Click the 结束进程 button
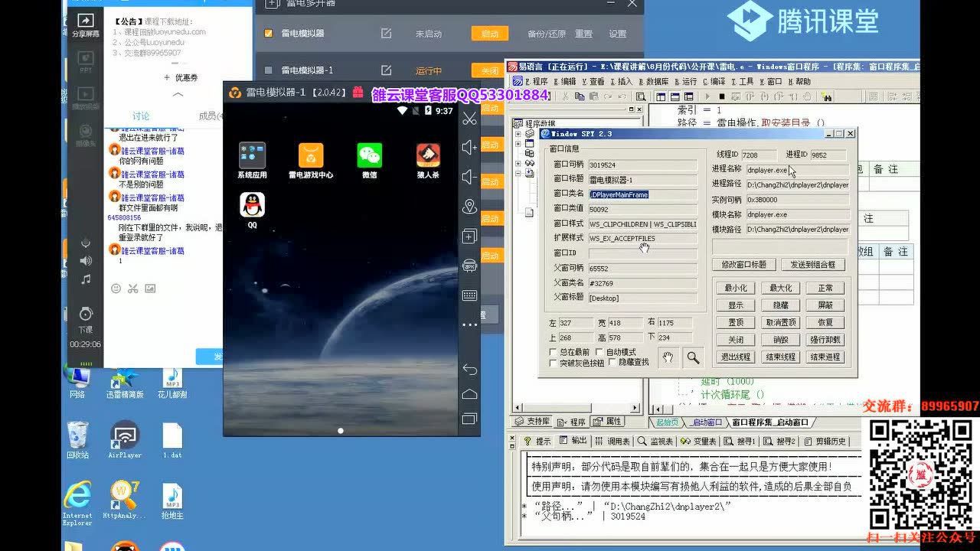This screenshot has width=980, height=551. (x=825, y=357)
